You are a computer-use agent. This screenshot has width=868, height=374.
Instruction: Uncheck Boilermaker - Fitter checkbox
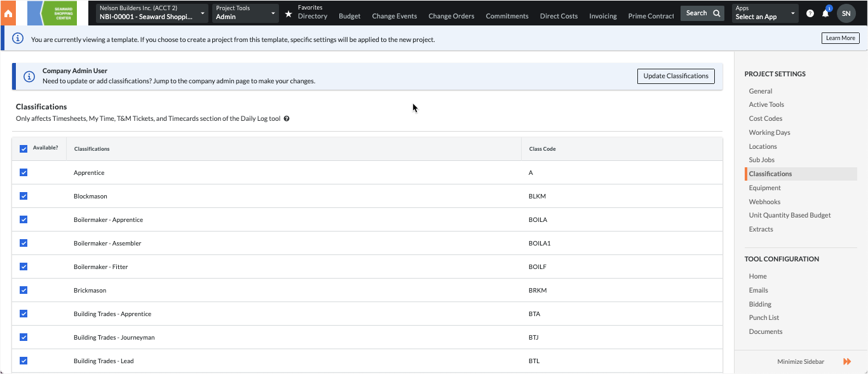[24, 267]
